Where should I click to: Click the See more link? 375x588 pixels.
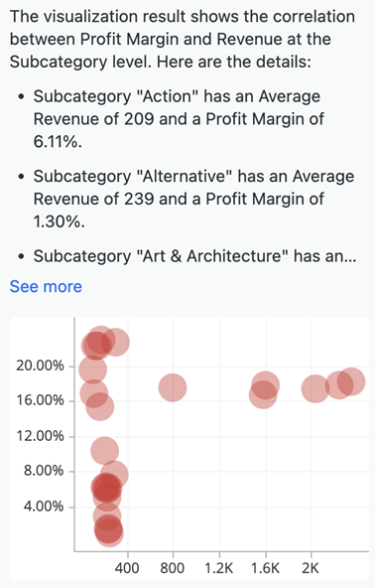(46, 286)
